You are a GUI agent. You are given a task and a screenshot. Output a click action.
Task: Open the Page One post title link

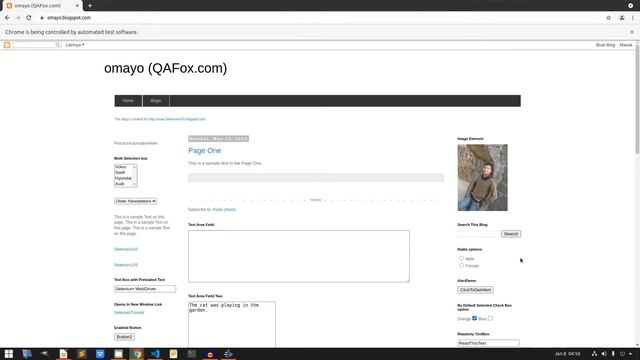204,151
